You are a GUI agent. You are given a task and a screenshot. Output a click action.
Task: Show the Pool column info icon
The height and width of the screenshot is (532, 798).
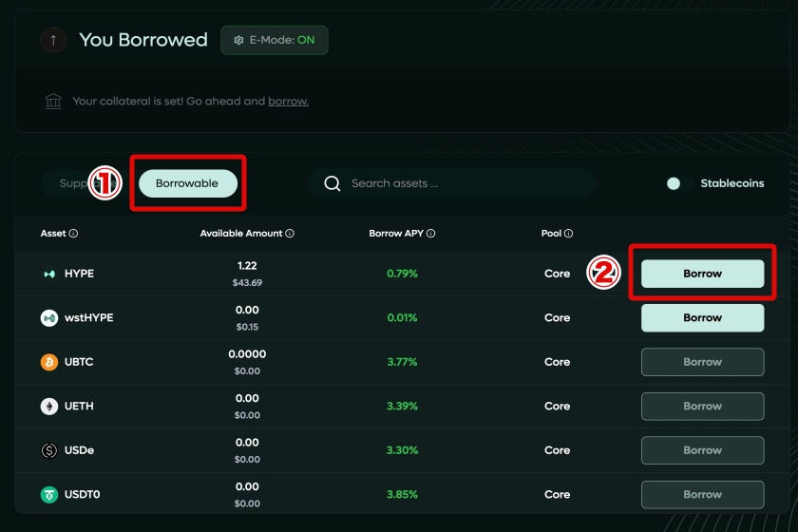[568, 233]
